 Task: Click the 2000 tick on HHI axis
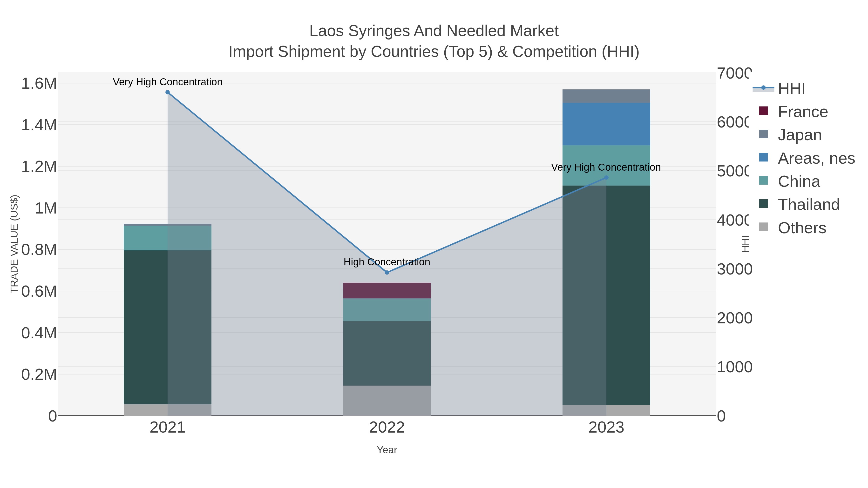point(735,318)
